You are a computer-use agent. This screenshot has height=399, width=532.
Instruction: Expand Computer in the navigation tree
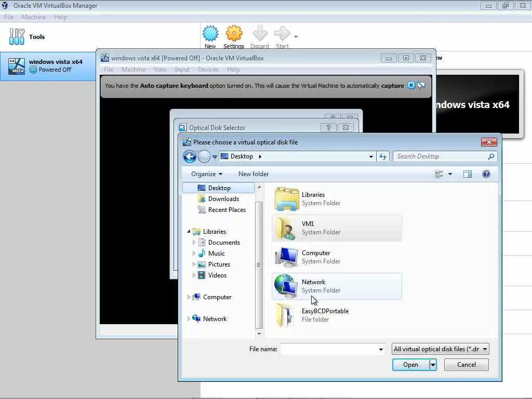pyautogui.click(x=189, y=297)
